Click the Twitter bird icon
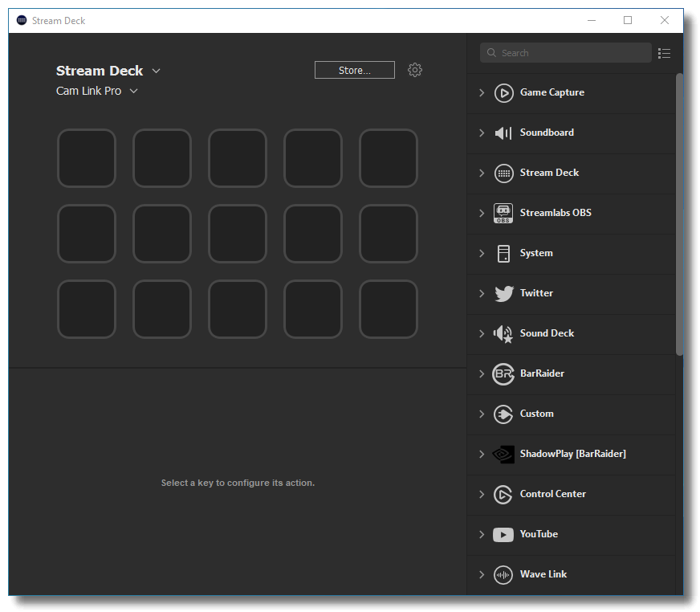The width and height of the screenshot is (700, 612). pos(504,293)
